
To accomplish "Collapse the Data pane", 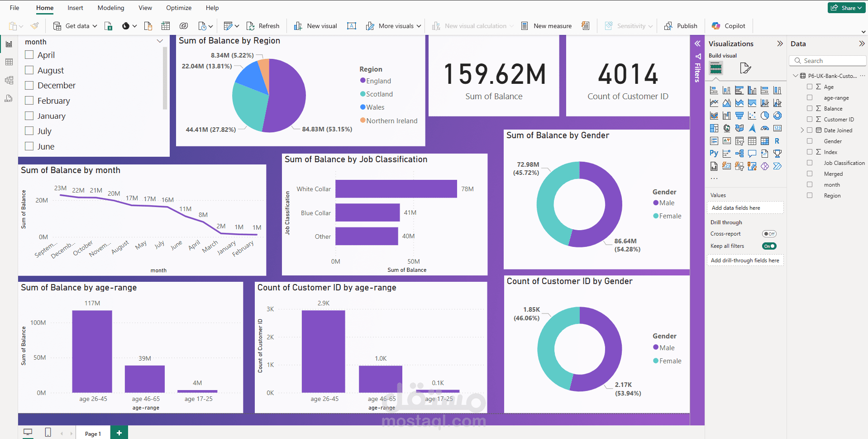I will point(862,43).
